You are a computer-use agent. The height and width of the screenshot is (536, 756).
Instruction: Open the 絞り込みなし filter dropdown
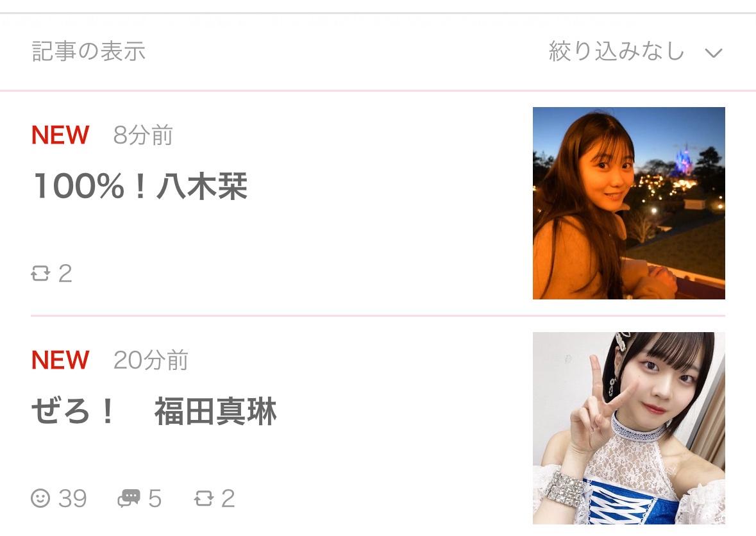pos(635,51)
